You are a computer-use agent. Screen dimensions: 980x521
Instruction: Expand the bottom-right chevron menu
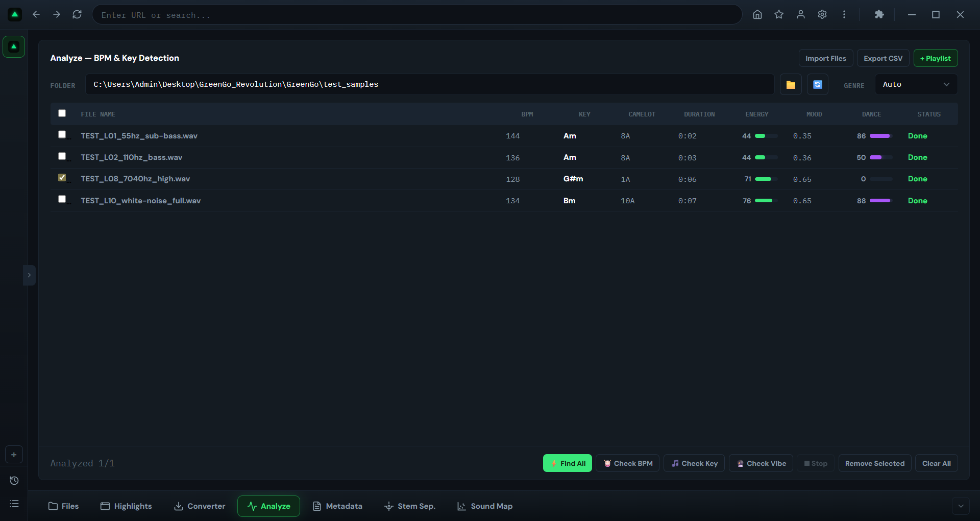[961, 506]
